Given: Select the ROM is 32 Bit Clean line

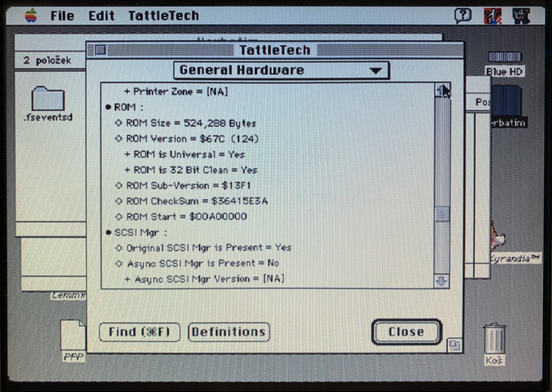Looking at the screenshot, I should 191,170.
